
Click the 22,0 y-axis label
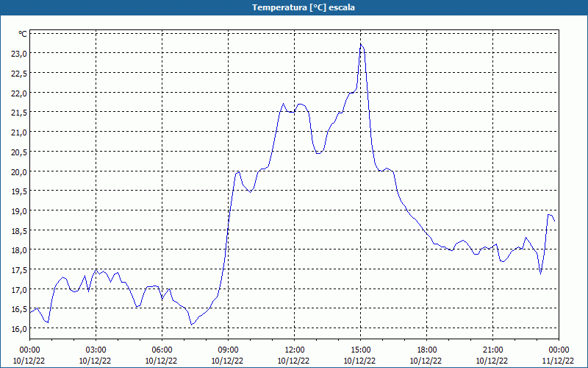coord(19,93)
